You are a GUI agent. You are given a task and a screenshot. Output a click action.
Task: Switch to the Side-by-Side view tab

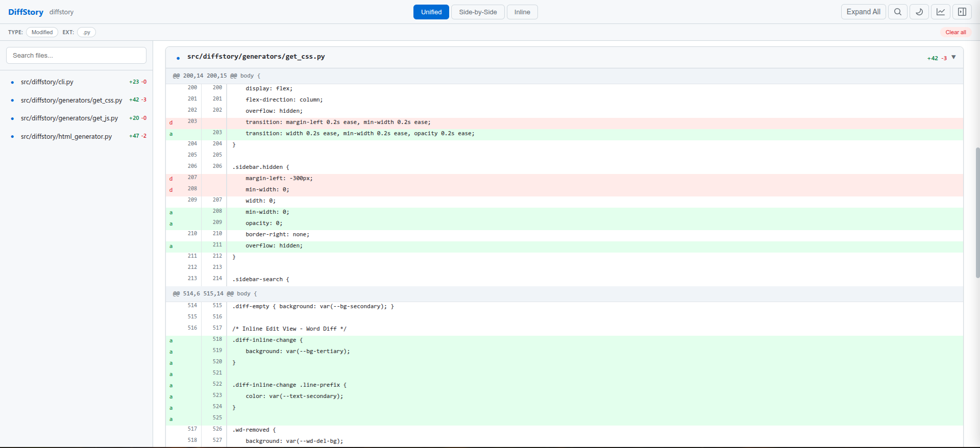(478, 12)
